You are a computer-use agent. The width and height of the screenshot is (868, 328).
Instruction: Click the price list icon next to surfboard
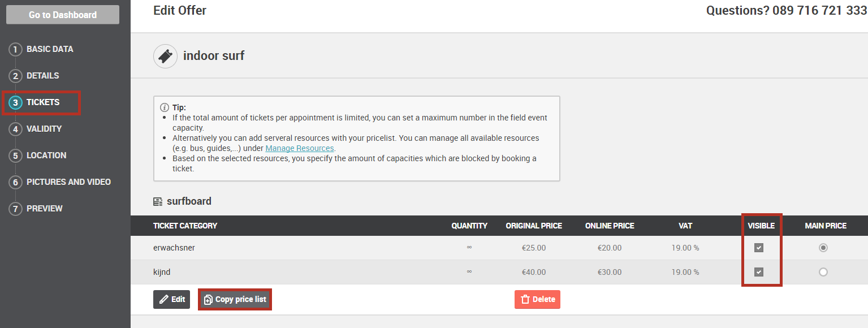tap(158, 201)
